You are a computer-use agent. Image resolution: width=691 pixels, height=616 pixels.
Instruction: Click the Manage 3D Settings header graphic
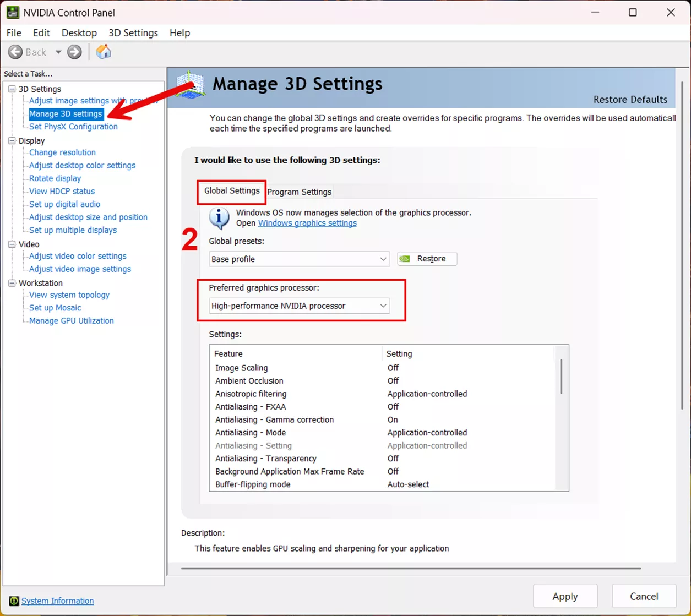[192, 85]
